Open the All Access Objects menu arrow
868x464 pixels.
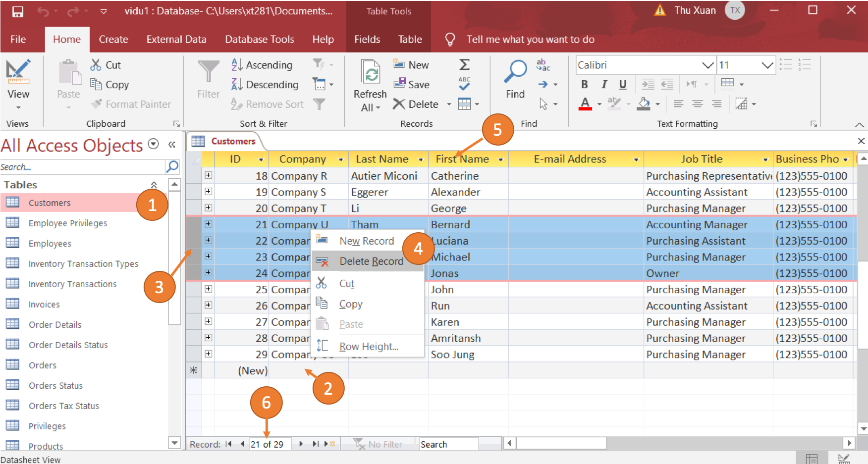tap(154, 144)
